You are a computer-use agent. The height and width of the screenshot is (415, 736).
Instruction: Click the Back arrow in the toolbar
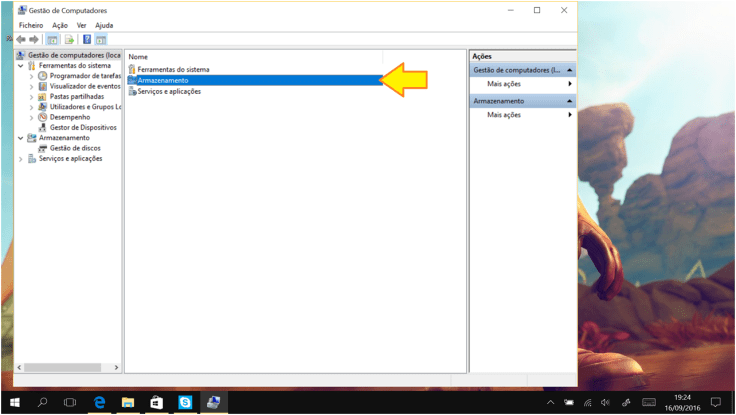pyautogui.click(x=21, y=39)
